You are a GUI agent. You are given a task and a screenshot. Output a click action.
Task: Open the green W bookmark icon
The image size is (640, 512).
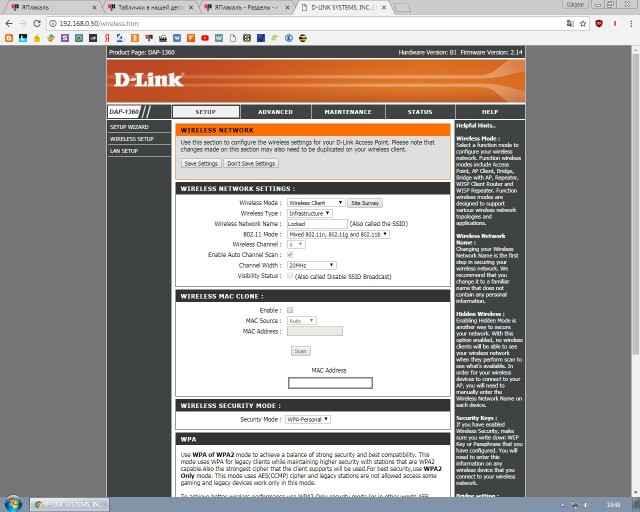[219, 38]
